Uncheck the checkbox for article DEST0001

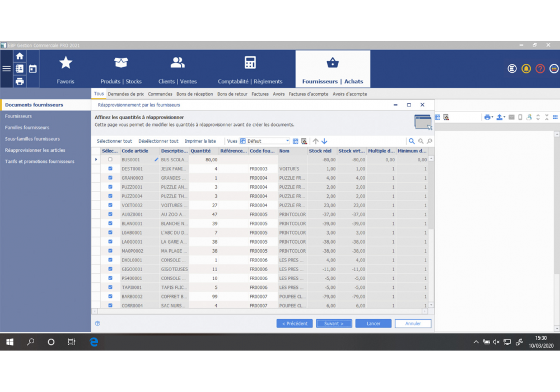[x=110, y=169]
